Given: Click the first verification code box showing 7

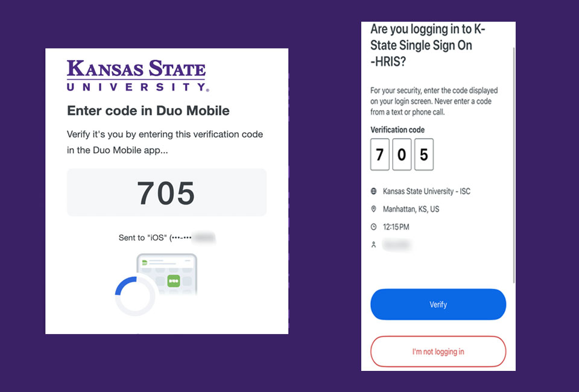Looking at the screenshot, I should [379, 154].
